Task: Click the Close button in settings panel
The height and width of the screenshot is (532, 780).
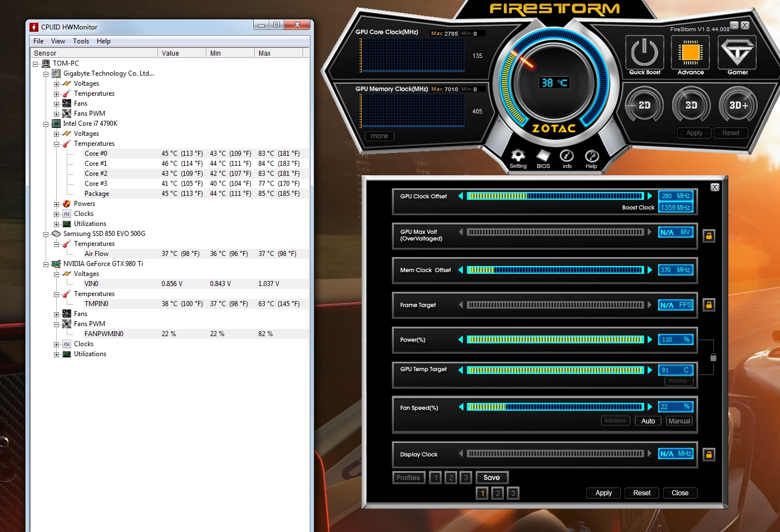Action: pyautogui.click(x=680, y=493)
